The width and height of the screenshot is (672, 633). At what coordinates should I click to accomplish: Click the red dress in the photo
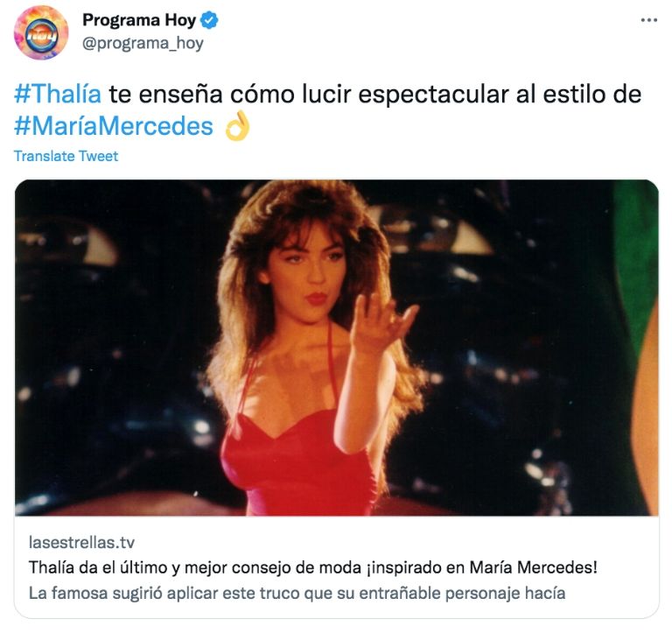coord(300,465)
